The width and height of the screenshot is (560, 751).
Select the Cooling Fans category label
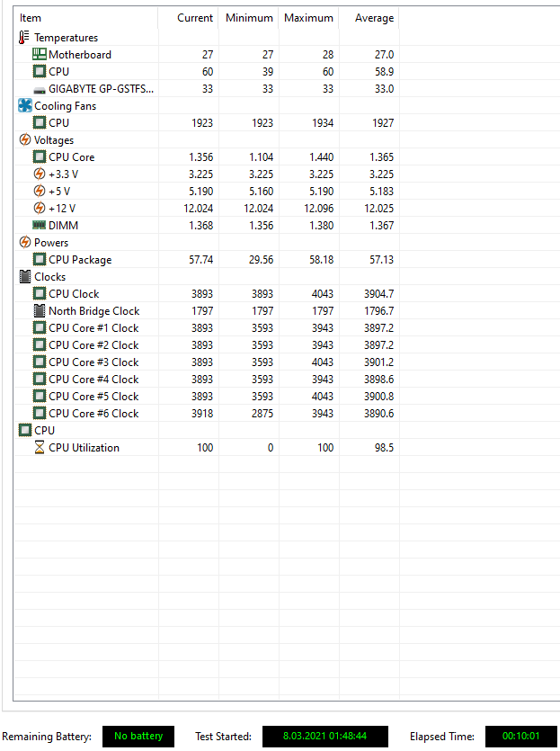coord(65,106)
